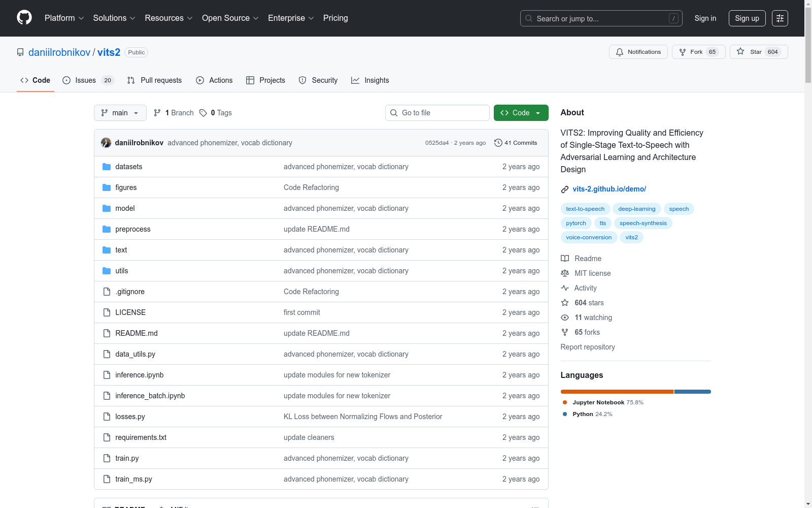The image size is (812, 508).
Task: Click the book icon beside Readme
Action: 565,259
